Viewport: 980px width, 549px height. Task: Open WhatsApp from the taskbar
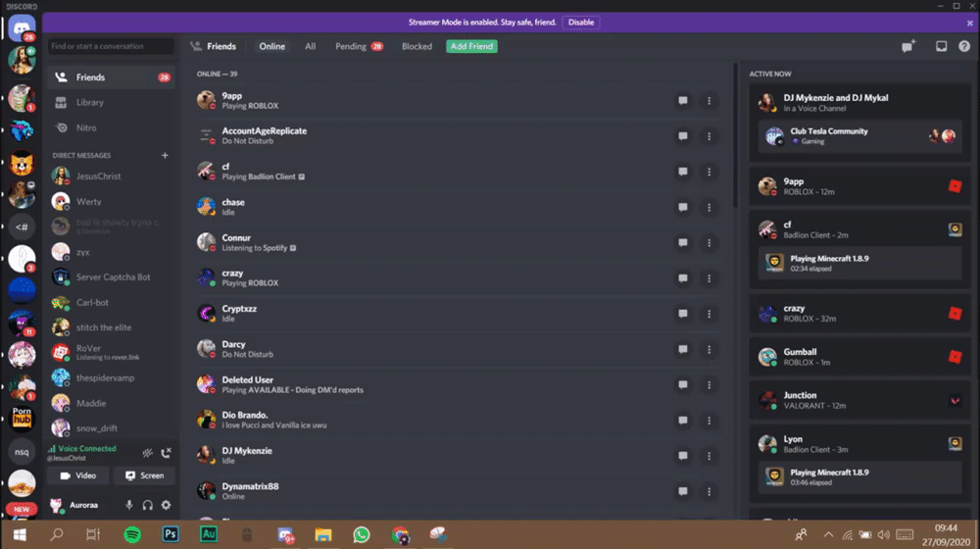click(362, 534)
